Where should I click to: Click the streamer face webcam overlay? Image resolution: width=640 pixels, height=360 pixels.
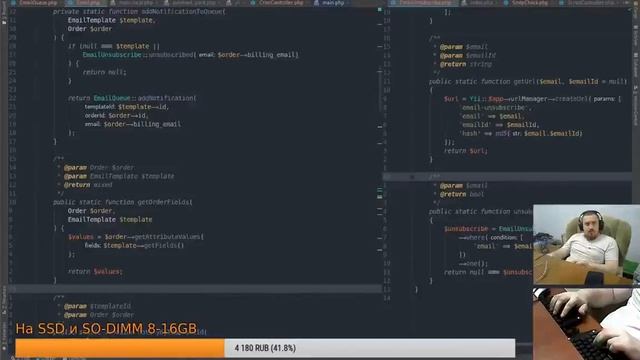[x=587, y=244]
